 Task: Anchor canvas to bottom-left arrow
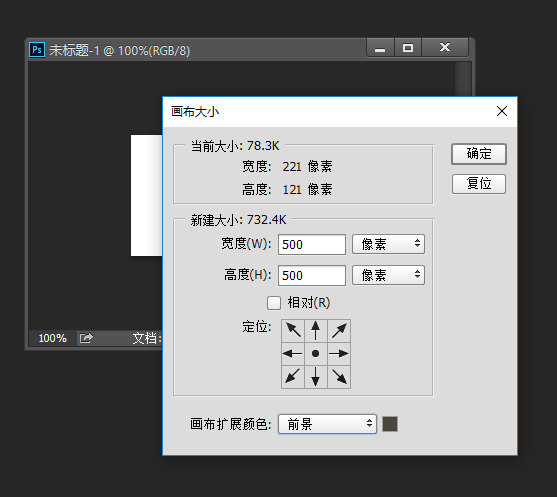coord(293,377)
